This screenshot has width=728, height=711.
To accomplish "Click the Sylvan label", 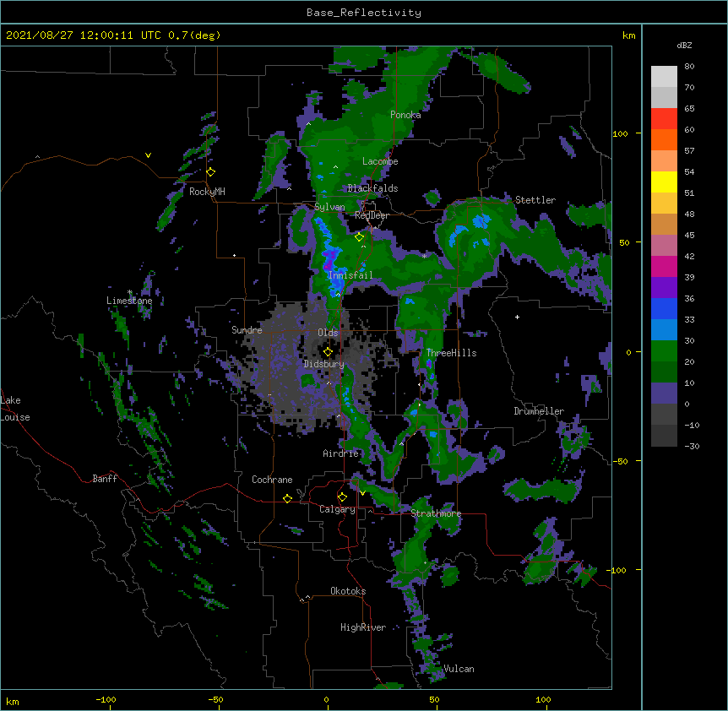I will pyautogui.click(x=329, y=207).
